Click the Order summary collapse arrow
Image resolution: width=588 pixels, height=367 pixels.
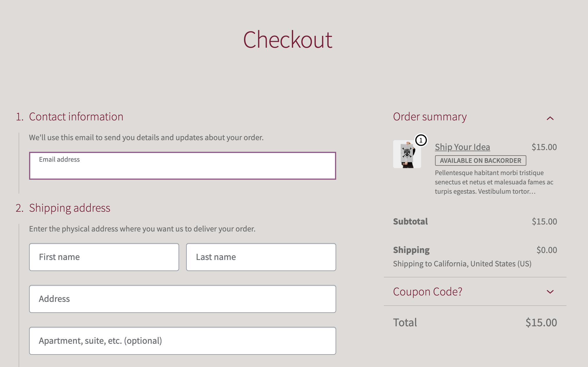click(x=550, y=118)
